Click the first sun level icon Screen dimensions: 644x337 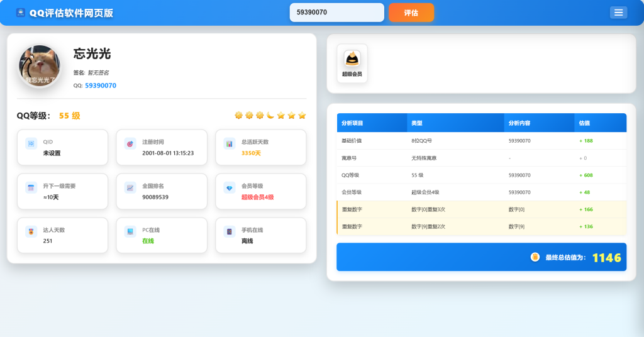point(238,115)
